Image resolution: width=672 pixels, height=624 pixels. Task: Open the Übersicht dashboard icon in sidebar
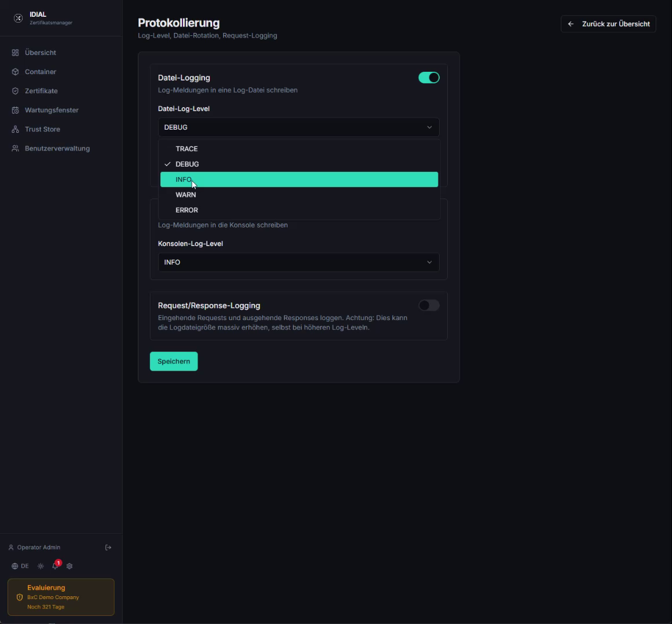tap(16, 53)
